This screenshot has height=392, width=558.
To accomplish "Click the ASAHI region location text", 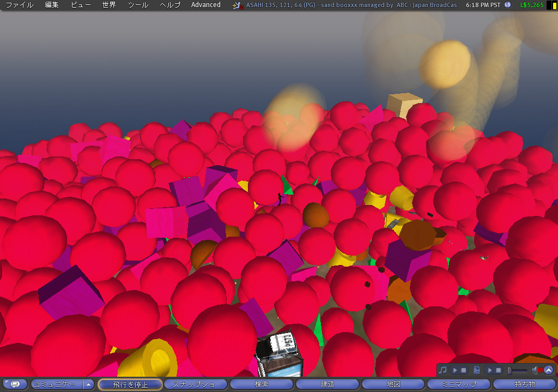I will (x=351, y=5).
